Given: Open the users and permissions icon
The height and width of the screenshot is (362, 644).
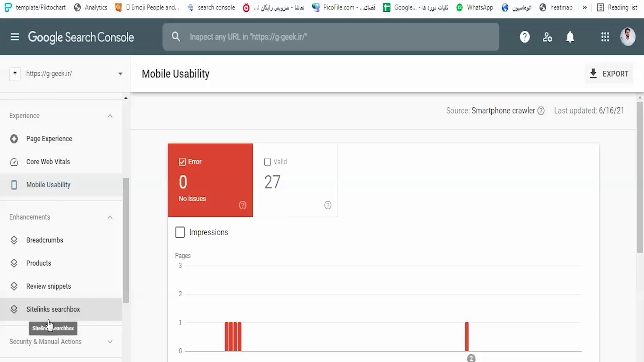Looking at the screenshot, I should coord(547,37).
